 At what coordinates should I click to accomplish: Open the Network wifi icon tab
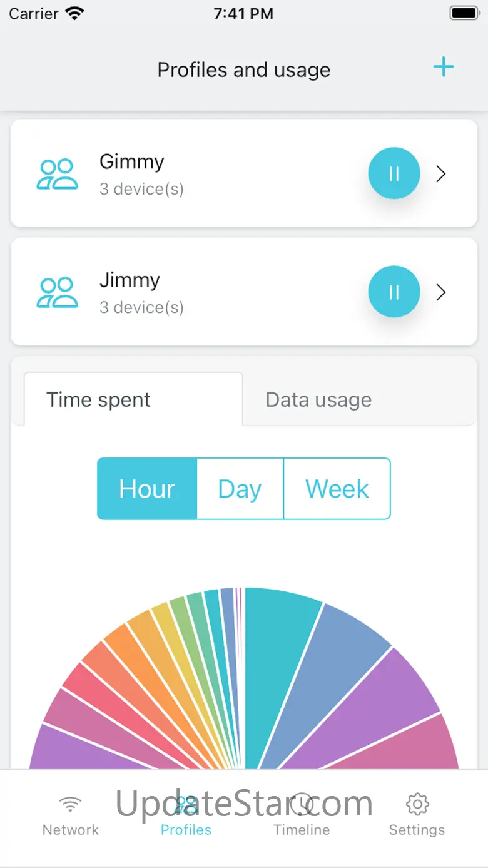click(70, 804)
